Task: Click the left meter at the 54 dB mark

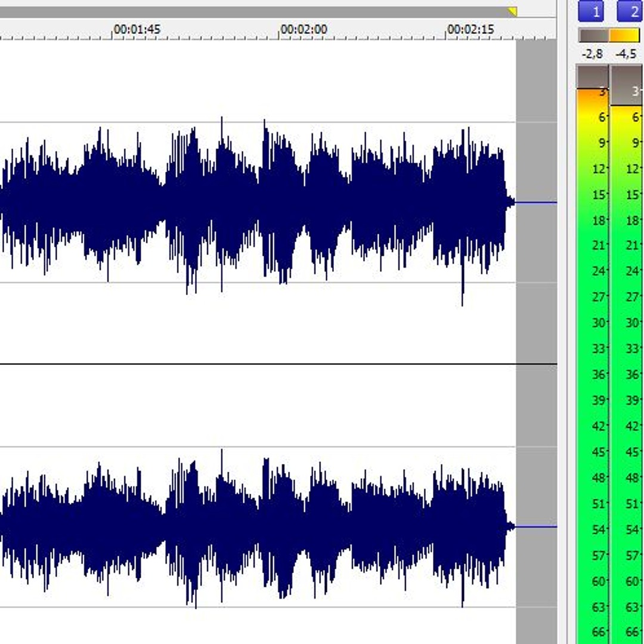Action: coord(592,530)
